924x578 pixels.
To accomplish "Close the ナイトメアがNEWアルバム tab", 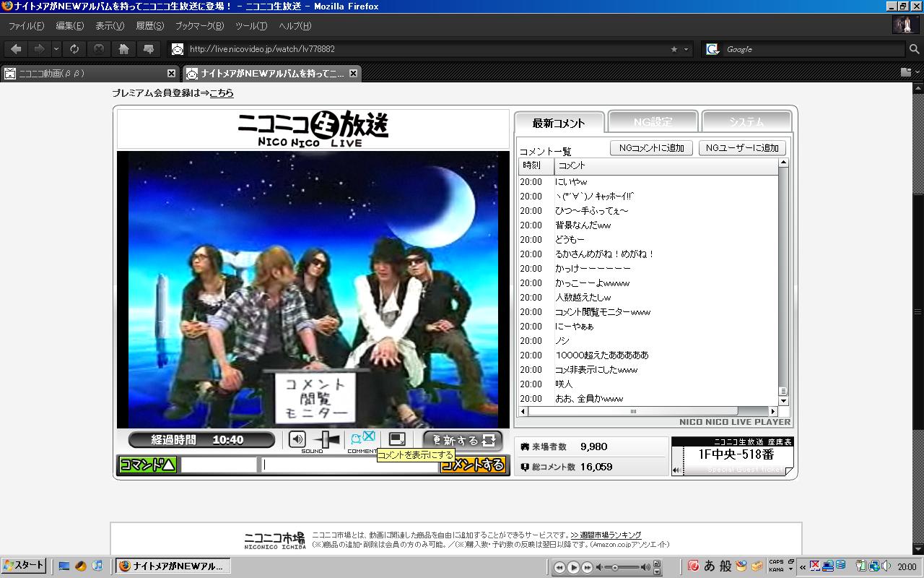I will [x=353, y=73].
